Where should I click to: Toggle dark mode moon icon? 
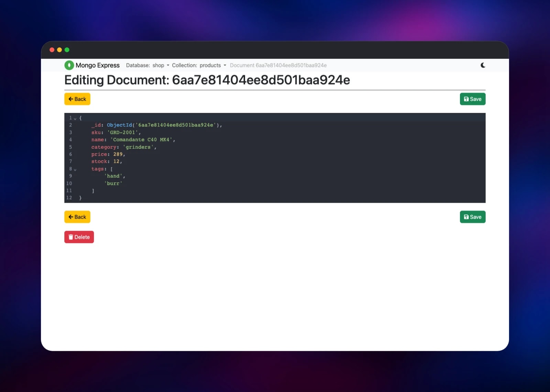483,65
